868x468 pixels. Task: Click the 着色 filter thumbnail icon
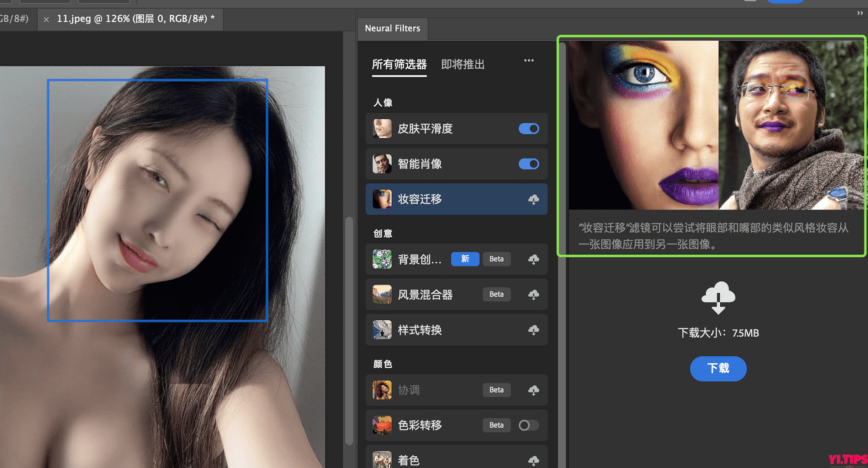coord(382,459)
